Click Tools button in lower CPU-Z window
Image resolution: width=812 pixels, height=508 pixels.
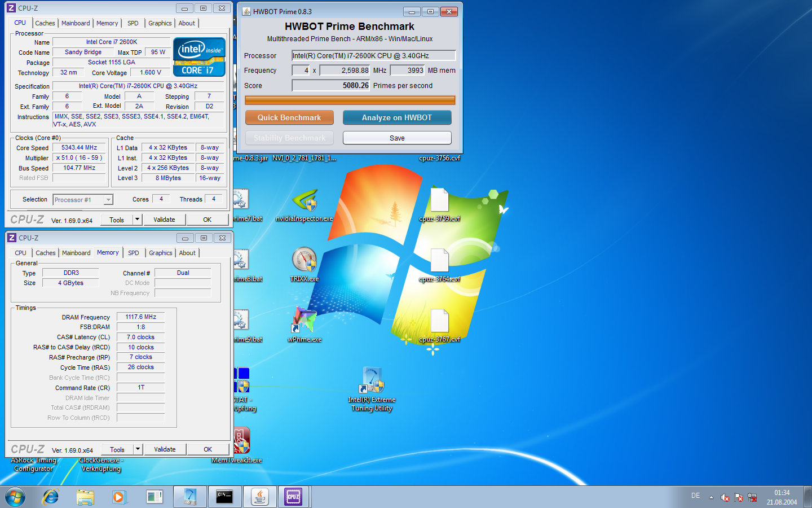[117, 449]
